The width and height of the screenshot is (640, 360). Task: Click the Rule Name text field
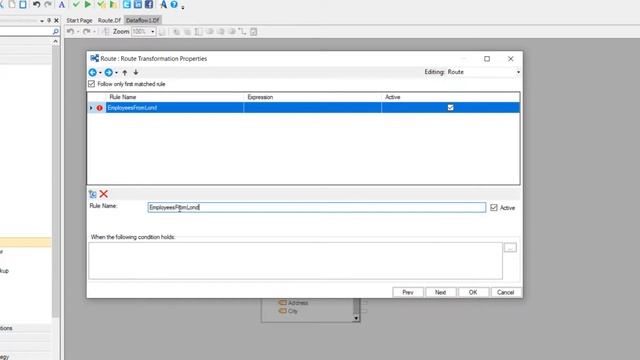pos(317,207)
